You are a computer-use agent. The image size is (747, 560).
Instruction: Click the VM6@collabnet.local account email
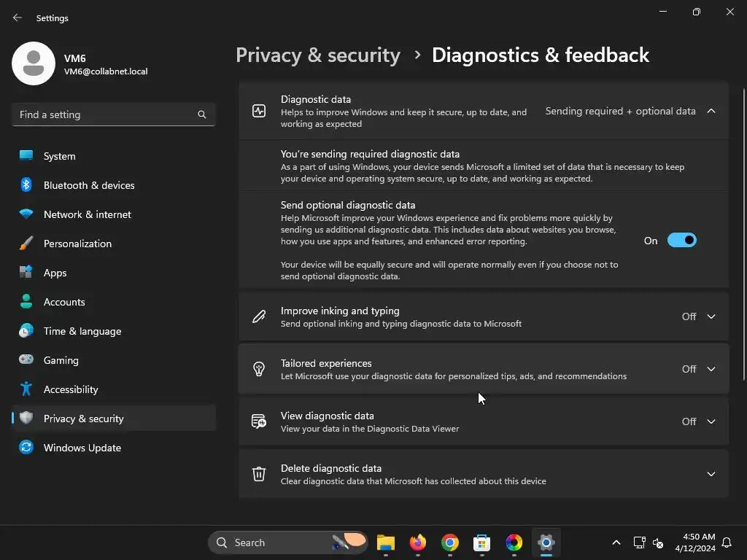(x=106, y=71)
